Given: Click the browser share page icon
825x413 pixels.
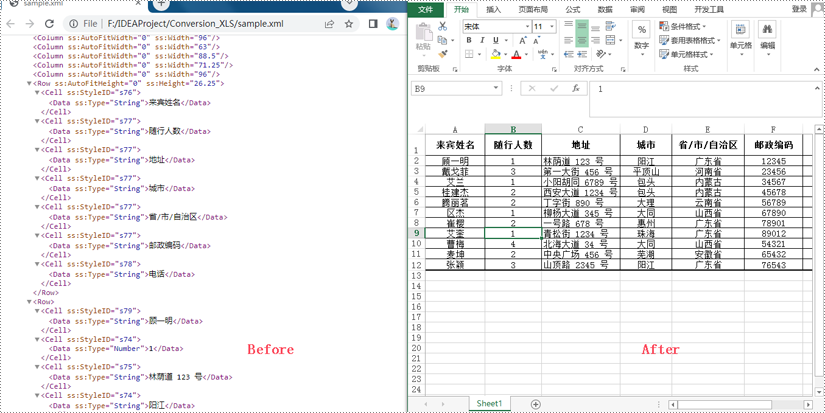Looking at the screenshot, I should click(329, 24).
